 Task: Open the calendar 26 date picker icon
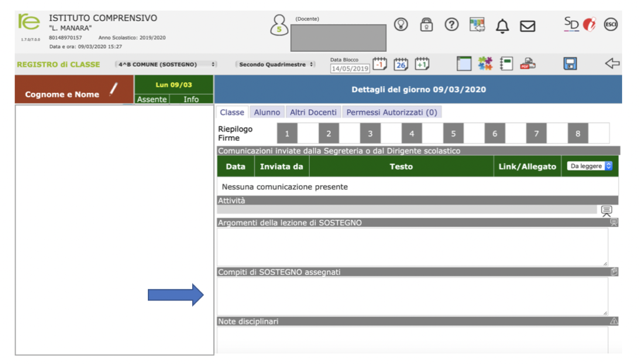[401, 64]
